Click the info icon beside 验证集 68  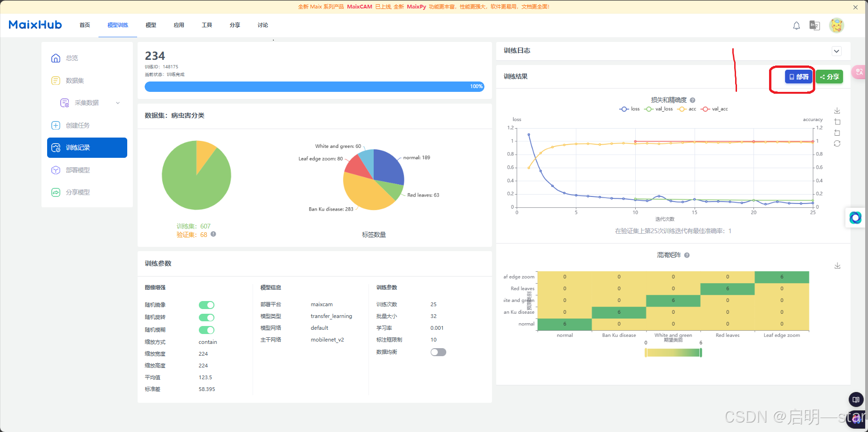coord(213,234)
